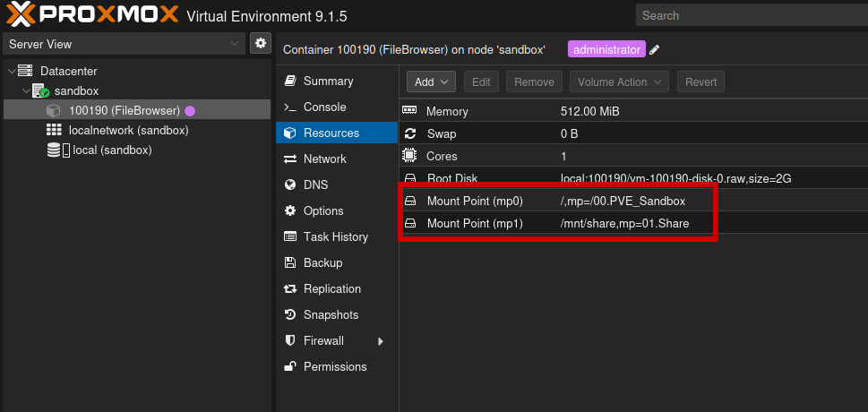The height and width of the screenshot is (412, 868).
Task: Click the Cores CPU icon
Action: pyautogui.click(x=410, y=156)
